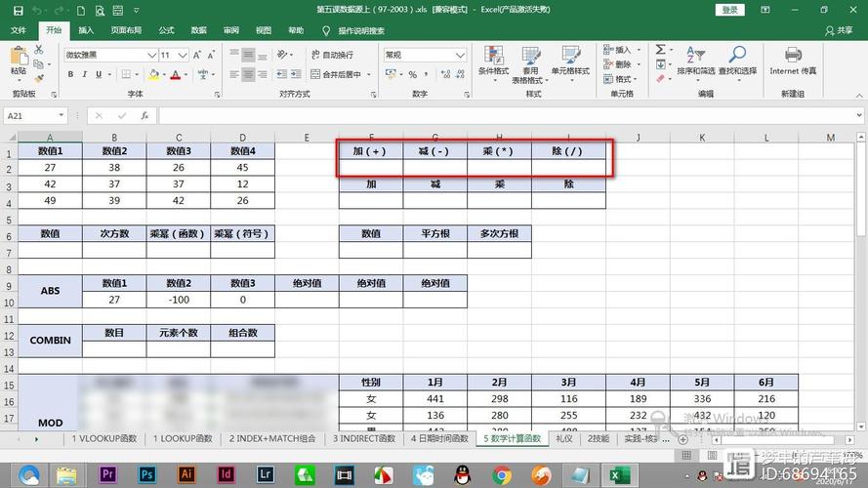Open the font name dropdown

(x=151, y=55)
